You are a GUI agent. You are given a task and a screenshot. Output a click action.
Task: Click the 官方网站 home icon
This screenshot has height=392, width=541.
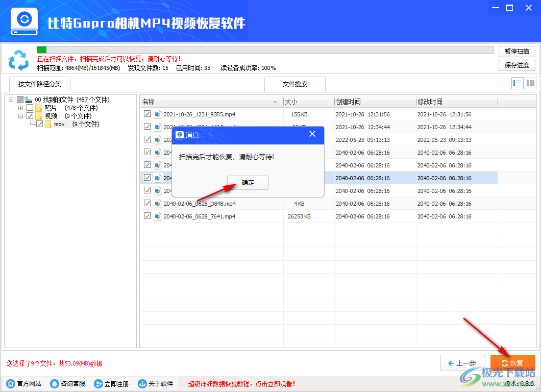(x=11, y=384)
